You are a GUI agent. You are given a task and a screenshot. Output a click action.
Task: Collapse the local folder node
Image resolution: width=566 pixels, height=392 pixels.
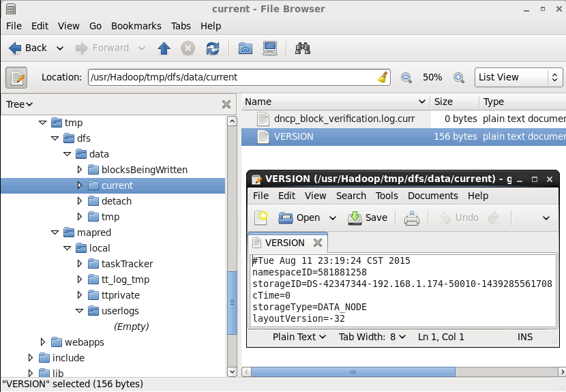coord(67,248)
